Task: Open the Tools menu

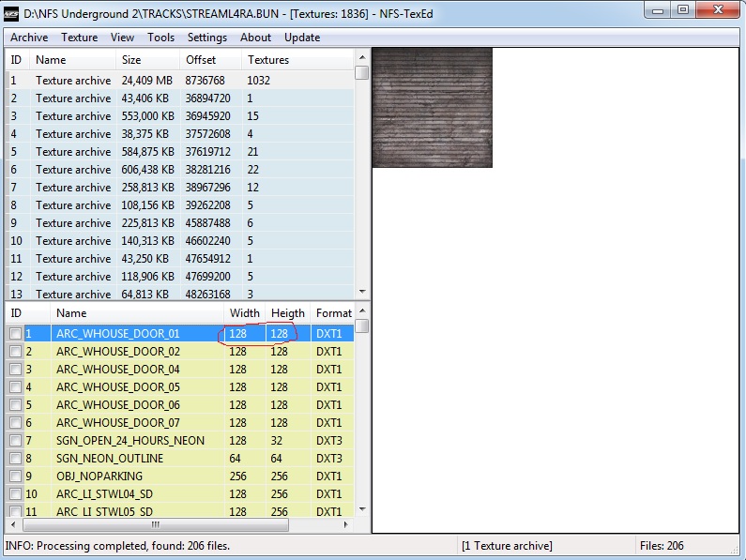Action: (x=160, y=38)
